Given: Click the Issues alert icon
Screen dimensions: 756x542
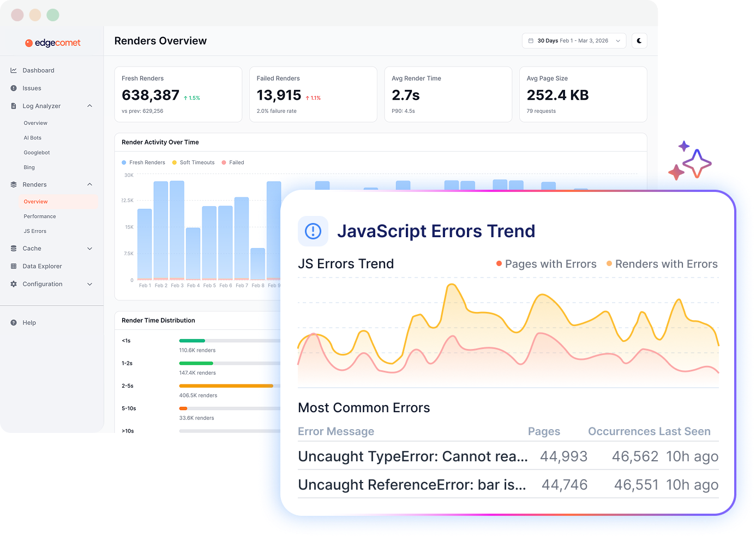Looking at the screenshot, I should click(x=14, y=88).
